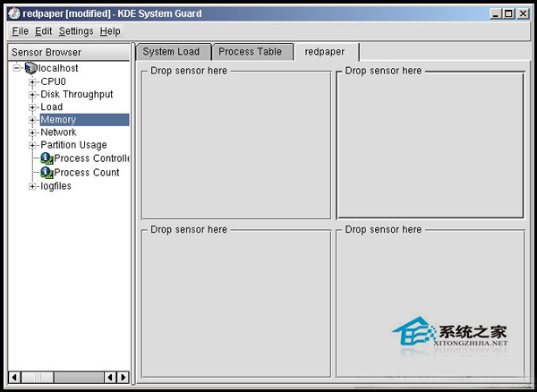The image size is (537, 392).
Task: Click the Process Controller sensor icon
Action: (x=47, y=158)
